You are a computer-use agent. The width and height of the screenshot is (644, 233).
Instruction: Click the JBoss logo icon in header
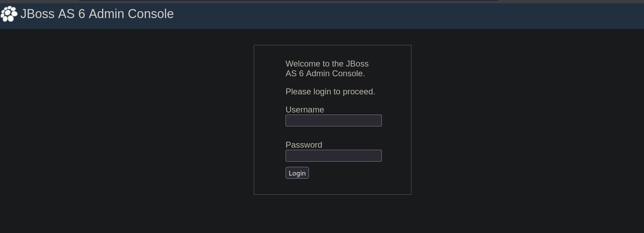click(9, 14)
